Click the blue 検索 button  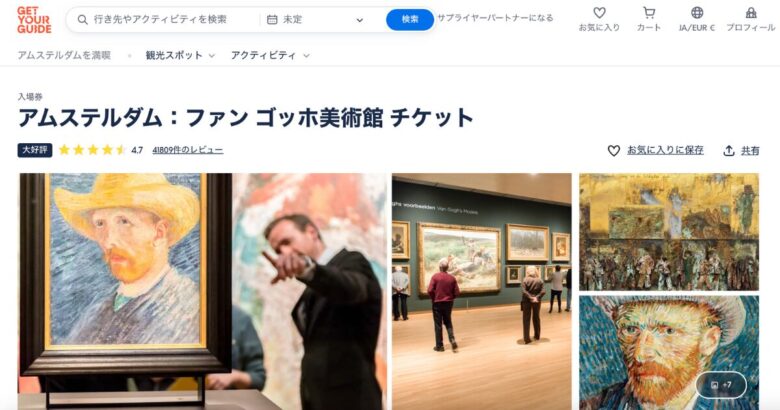[x=410, y=19]
